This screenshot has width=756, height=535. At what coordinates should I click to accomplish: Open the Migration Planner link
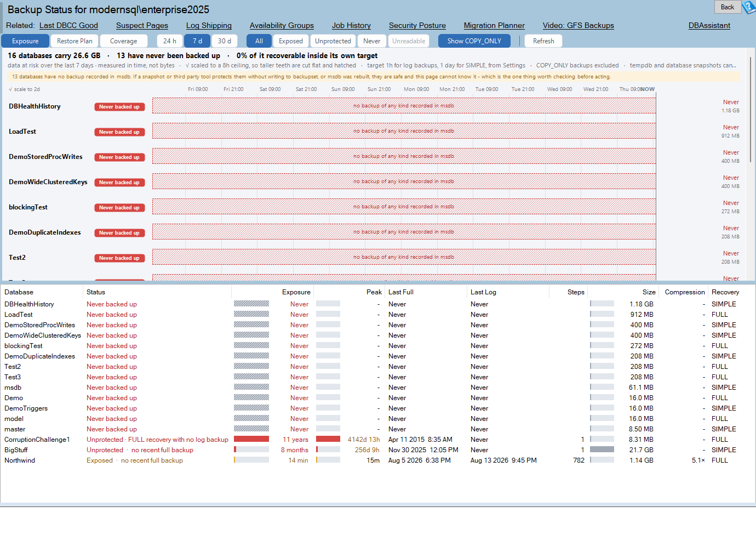(494, 25)
